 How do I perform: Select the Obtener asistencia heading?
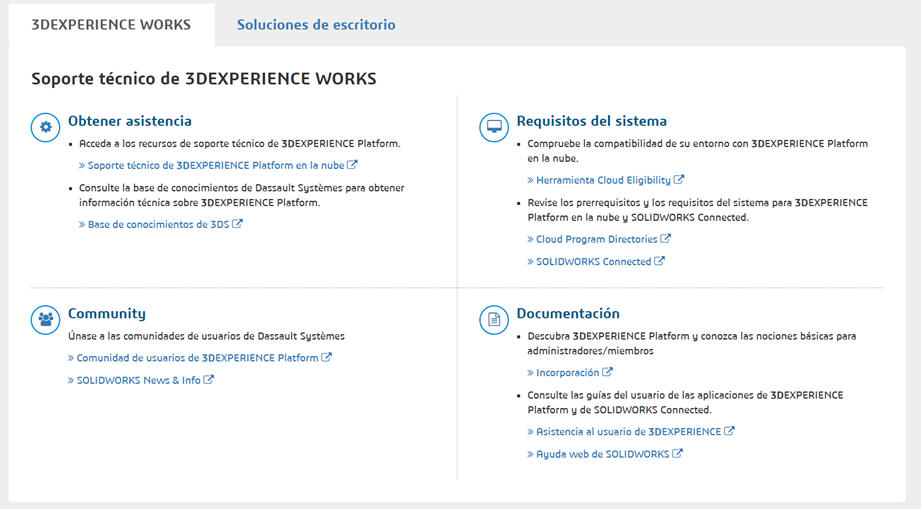pos(130,121)
